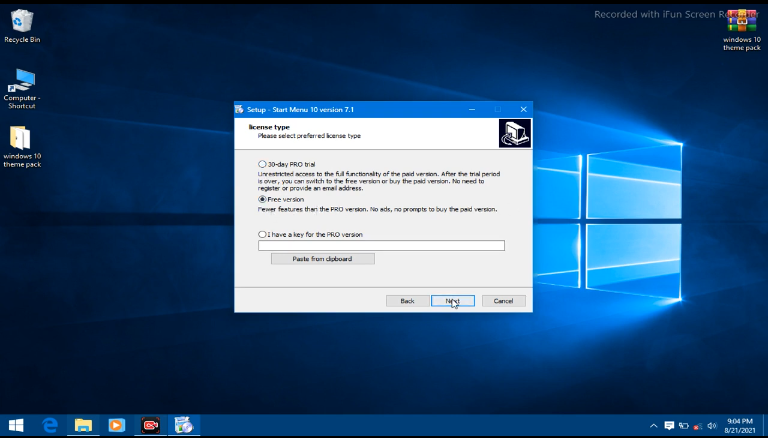The height and width of the screenshot is (438, 768).
Task: Go Back in the setup wizard
Action: click(408, 301)
